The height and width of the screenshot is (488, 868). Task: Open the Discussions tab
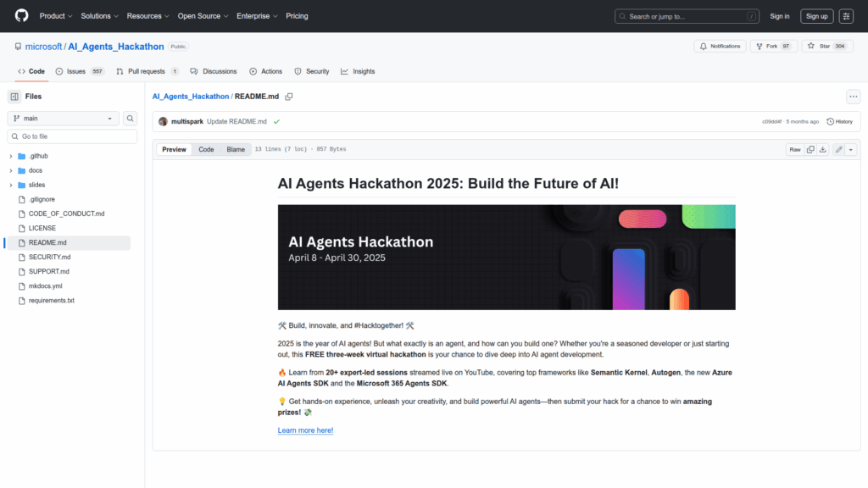(x=213, y=71)
